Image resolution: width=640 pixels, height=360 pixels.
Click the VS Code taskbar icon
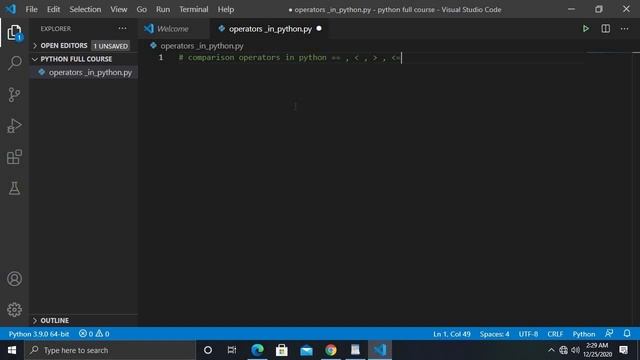click(x=380, y=350)
